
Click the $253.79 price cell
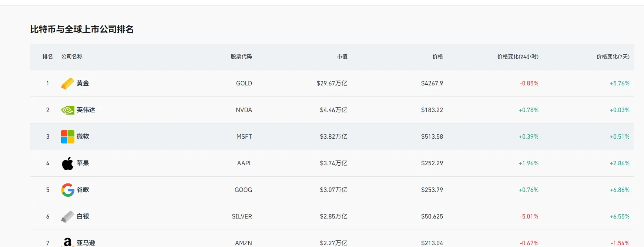tap(432, 190)
